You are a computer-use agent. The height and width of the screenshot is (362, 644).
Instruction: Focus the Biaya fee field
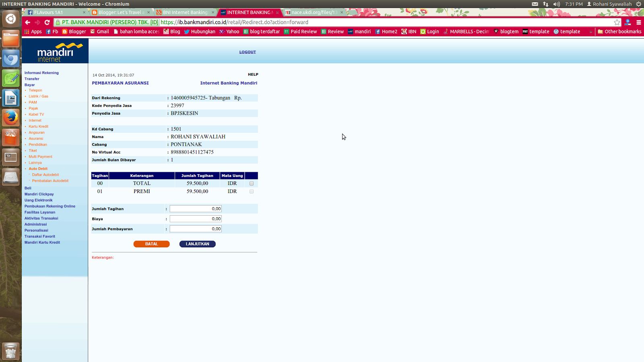[x=196, y=219]
